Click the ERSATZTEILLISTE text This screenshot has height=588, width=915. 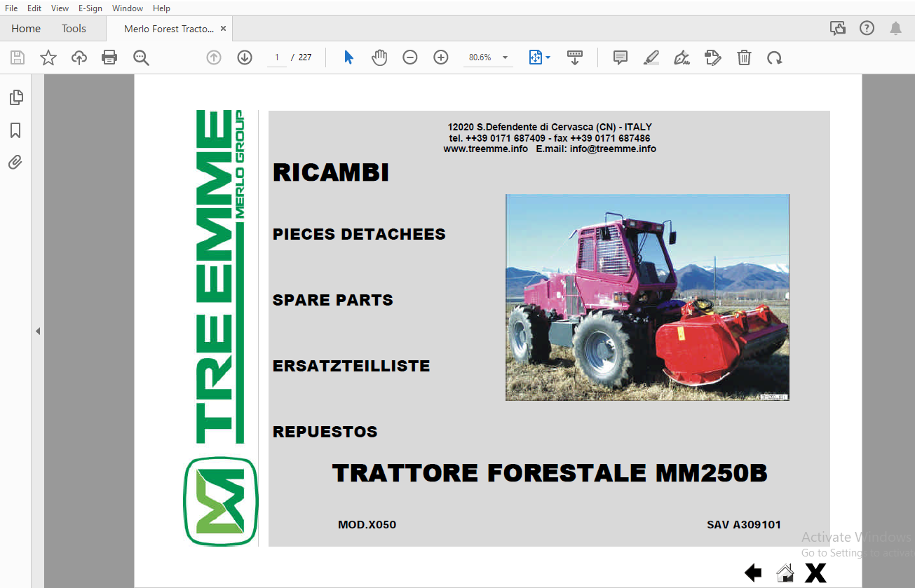[x=351, y=366]
